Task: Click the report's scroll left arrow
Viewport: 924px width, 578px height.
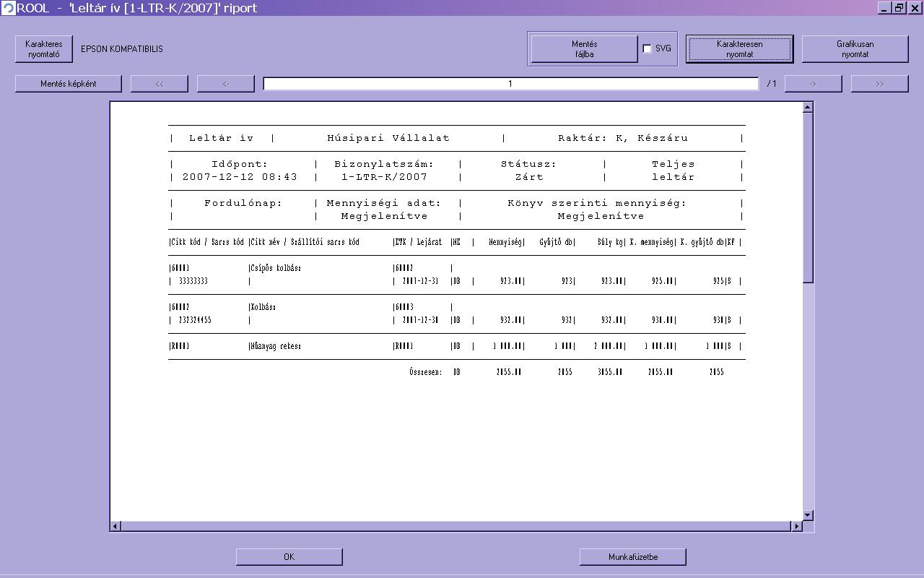Action: (115, 526)
